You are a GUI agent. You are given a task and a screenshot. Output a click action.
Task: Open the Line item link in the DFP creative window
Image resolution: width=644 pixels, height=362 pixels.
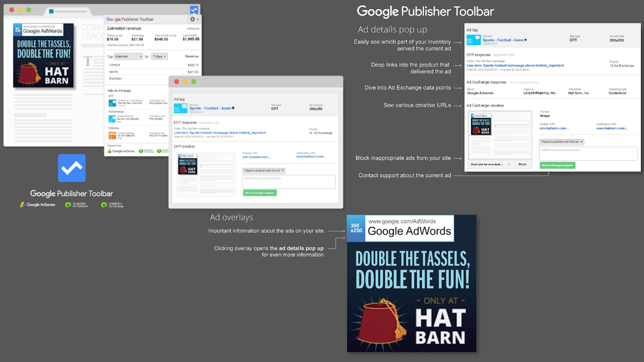220,133
